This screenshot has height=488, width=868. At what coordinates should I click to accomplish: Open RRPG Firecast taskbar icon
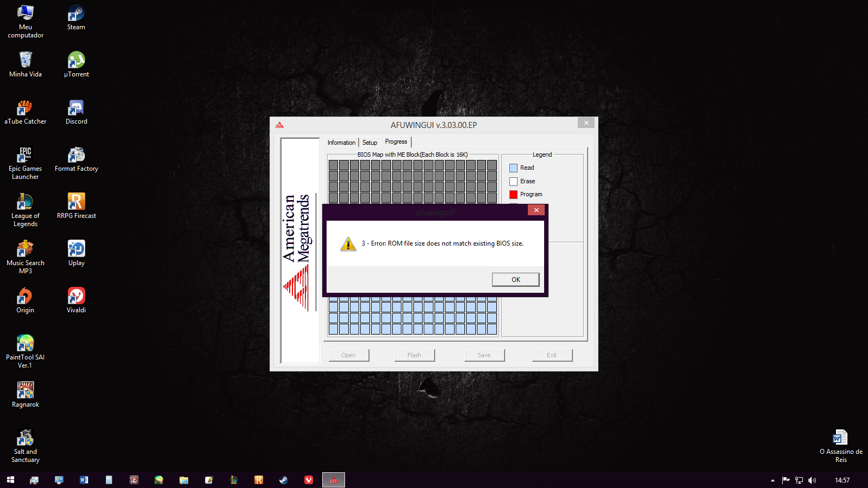point(259,480)
